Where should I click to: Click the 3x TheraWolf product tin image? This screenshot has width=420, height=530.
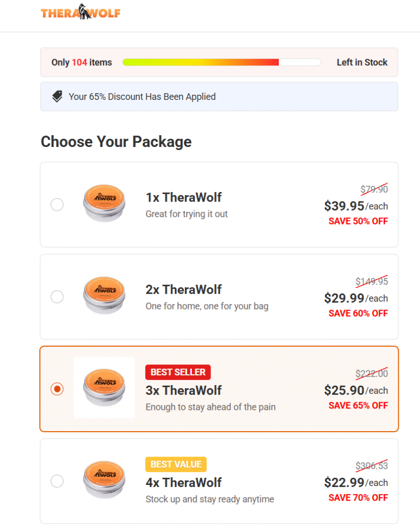tap(104, 388)
